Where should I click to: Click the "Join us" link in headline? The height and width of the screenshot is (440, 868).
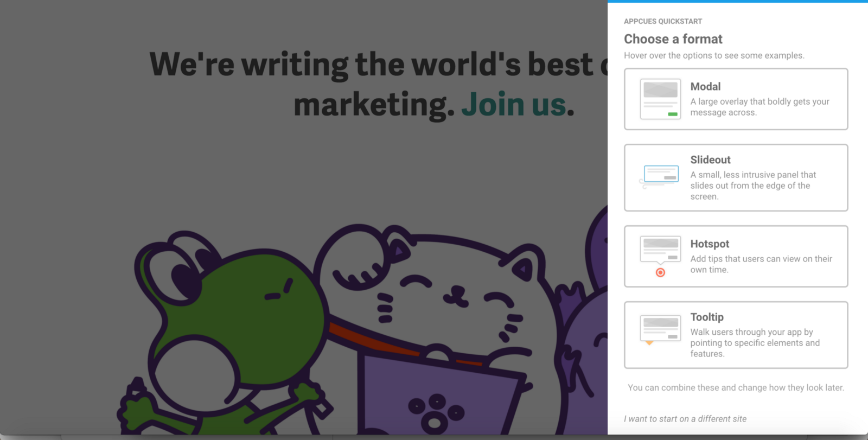coord(513,104)
